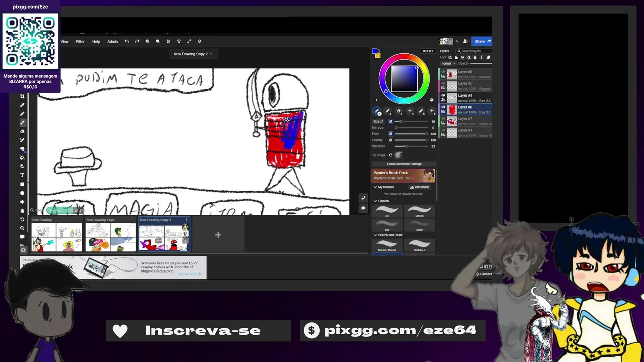Toggle pressure sensitivity for Size
The width and height of the screenshot is (644, 362).
[390, 121]
